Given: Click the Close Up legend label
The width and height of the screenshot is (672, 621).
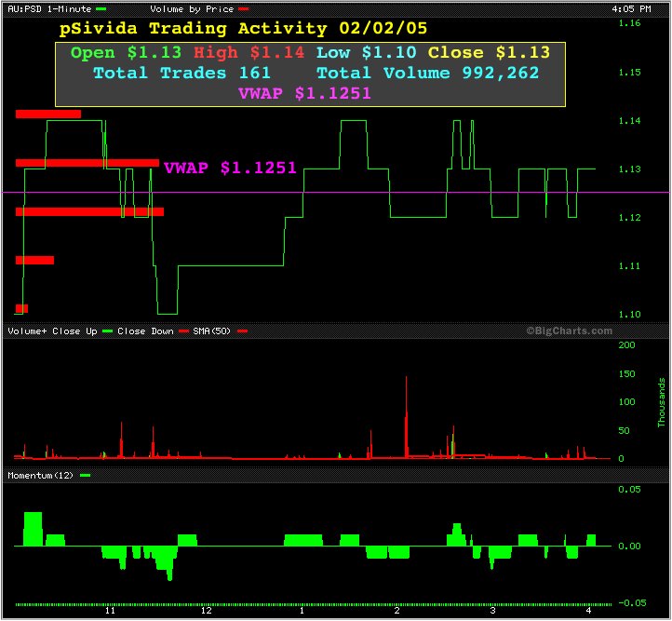Looking at the screenshot, I should 74,331.
